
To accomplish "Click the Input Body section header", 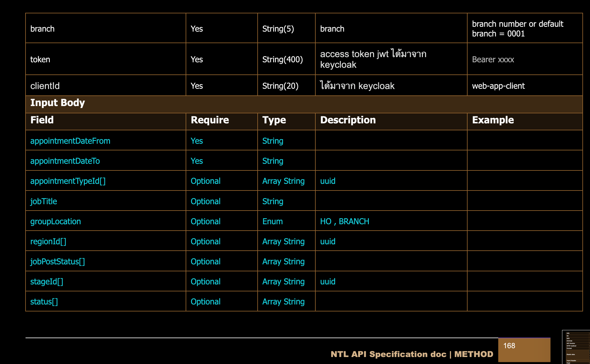I will pos(58,103).
